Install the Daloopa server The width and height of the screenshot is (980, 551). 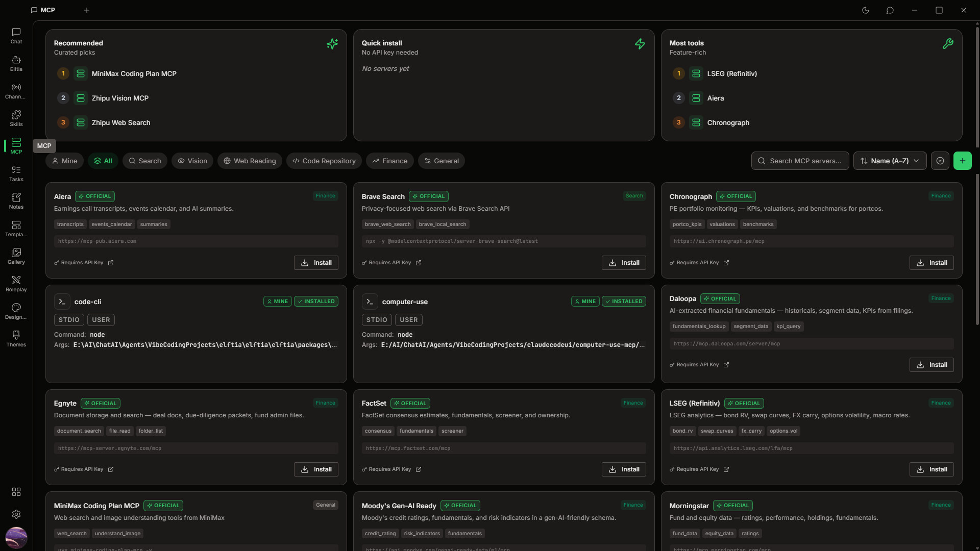932,365
